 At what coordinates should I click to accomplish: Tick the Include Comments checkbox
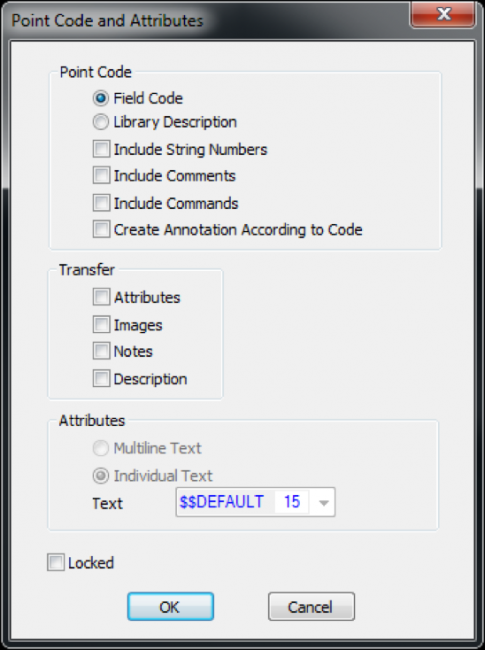point(101,175)
